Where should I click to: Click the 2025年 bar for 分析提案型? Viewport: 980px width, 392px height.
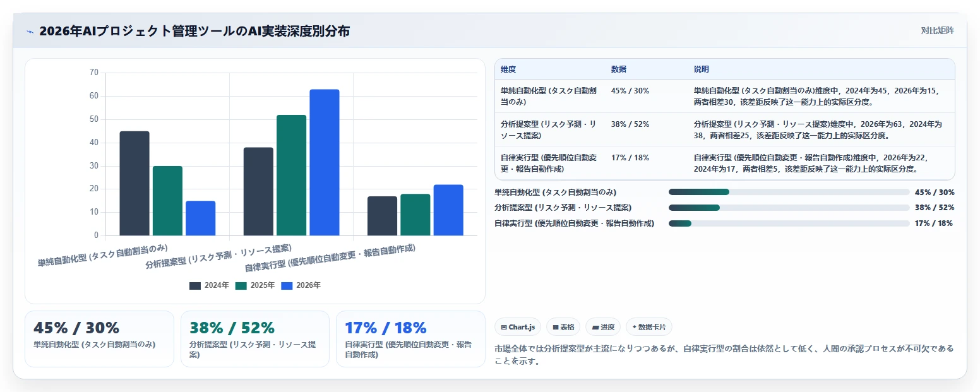291,175
